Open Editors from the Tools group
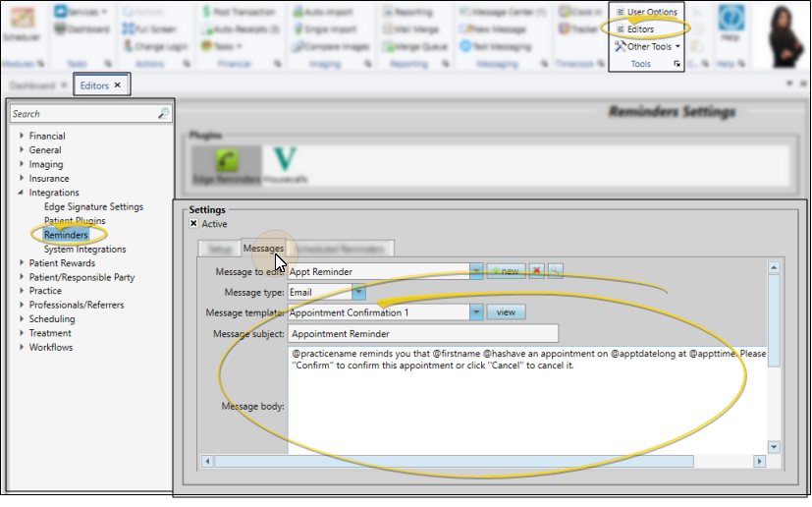This screenshot has width=812, height=507. (x=639, y=29)
